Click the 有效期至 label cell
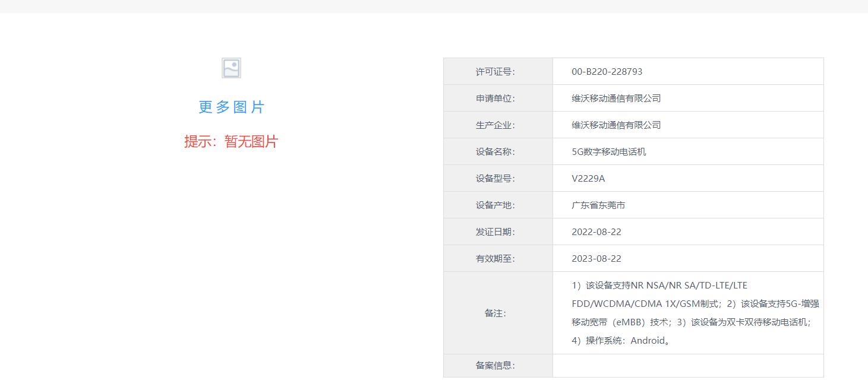Image resolution: width=868 pixels, height=390 pixels. point(498,258)
